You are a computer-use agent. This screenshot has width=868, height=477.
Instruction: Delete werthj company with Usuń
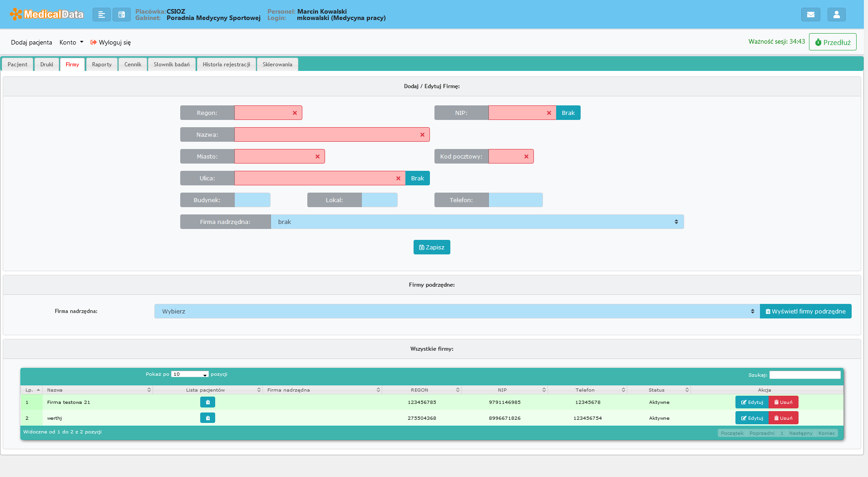(x=783, y=418)
